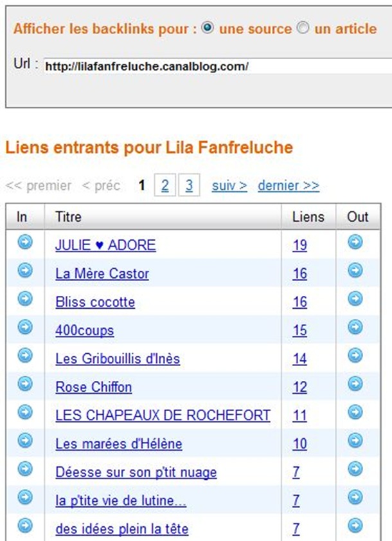The image size is (392, 541).
Task: Click In arrow icon for Les Gribouillis d'Inès
Action: pos(25,355)
